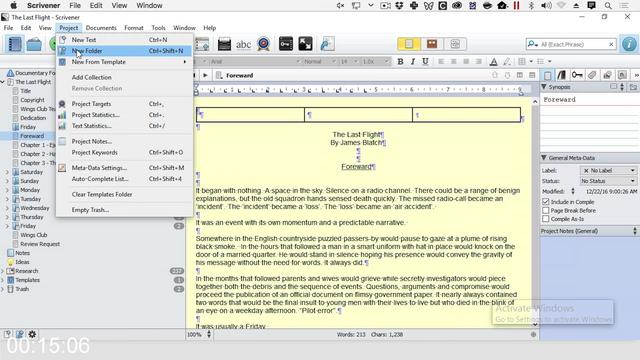Open the Custom Meta-Data tag tab in Inspector
This screenshot has height=360, width=640.
592,75
